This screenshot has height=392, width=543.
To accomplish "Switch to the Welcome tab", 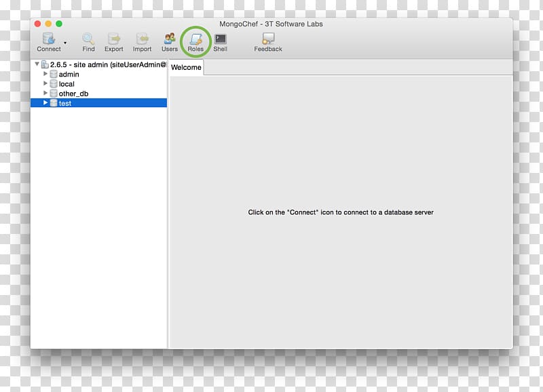I will pos(186,67).
